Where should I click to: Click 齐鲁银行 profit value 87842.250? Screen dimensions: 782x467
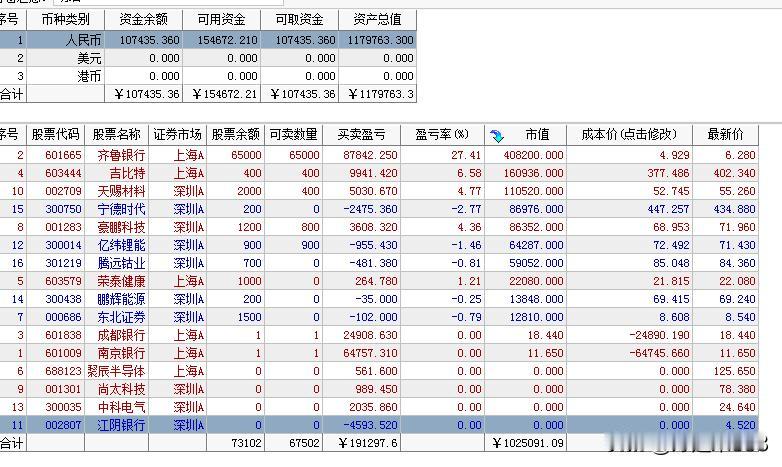[370, 155]
